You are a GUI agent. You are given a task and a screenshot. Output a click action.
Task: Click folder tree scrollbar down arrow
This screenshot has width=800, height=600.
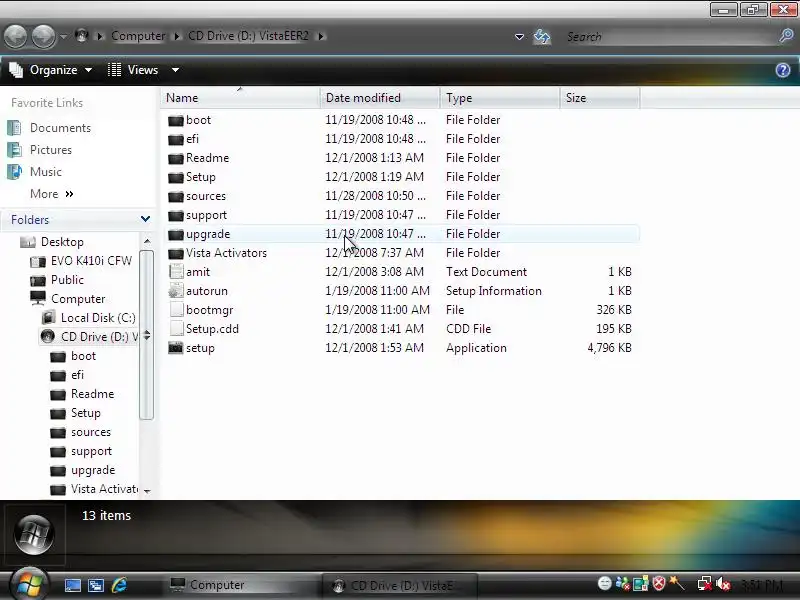point(147,491)
